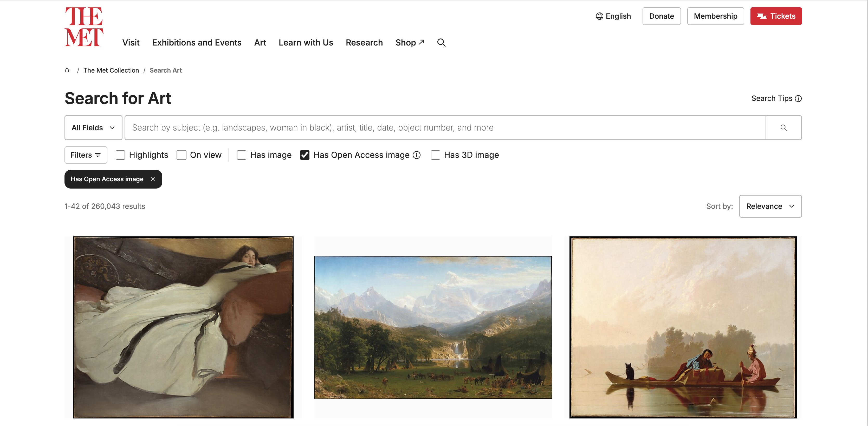Tick the Has 3D image checkbox
The image size is (868, 426).
point(435,155)
